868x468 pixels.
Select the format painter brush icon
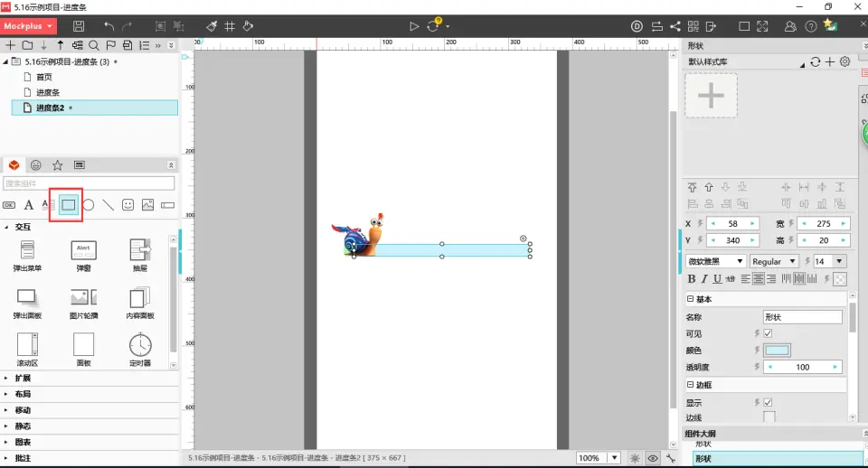[212, 26]
